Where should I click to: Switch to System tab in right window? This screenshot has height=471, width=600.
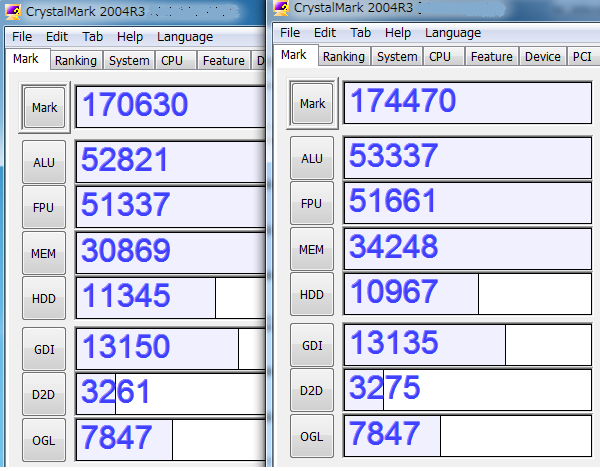point(397,57)
